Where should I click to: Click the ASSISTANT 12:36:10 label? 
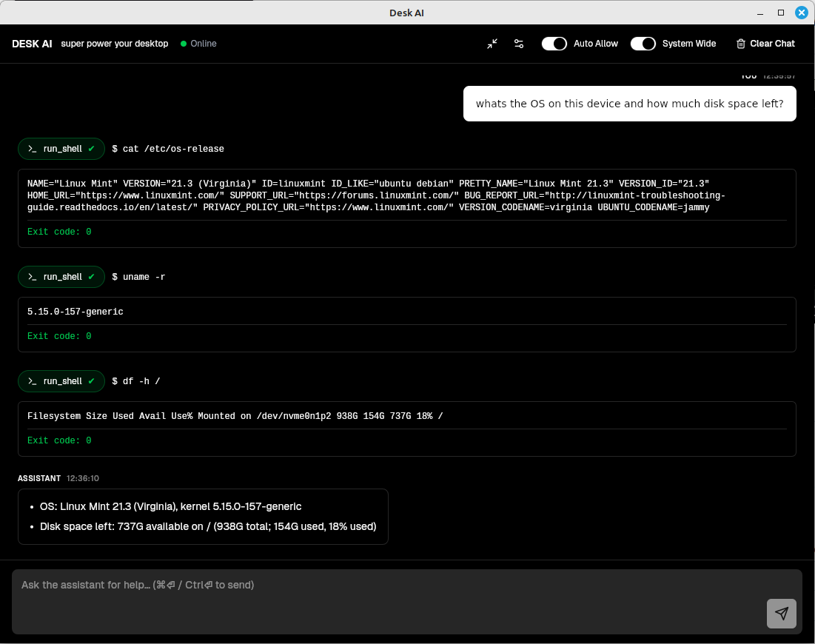[x=58, y=478]
